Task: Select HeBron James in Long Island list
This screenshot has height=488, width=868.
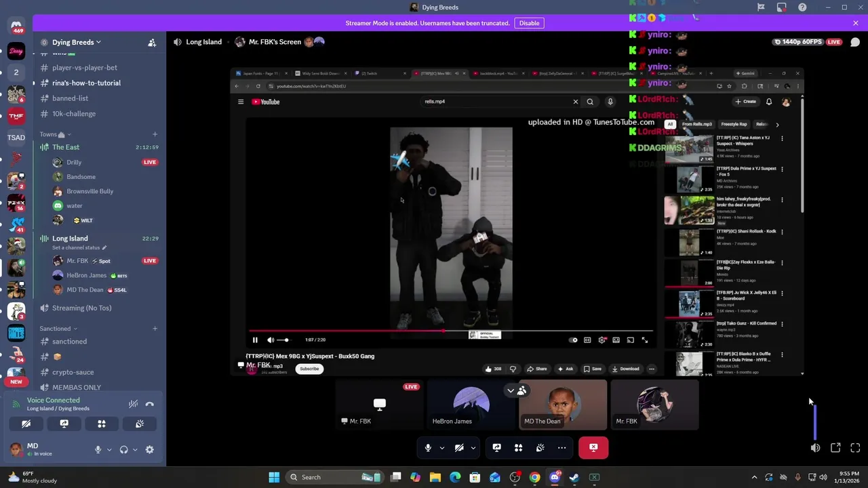Action: coord(86,275)
